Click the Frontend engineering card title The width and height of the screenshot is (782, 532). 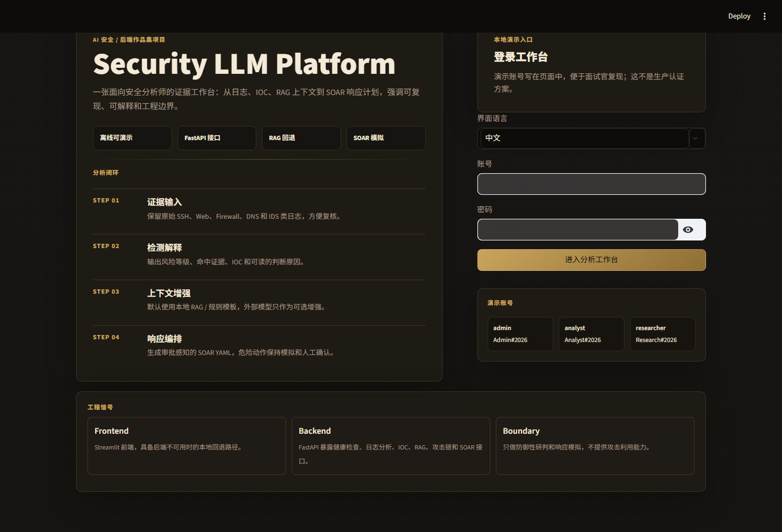click(x=111, y=431)
